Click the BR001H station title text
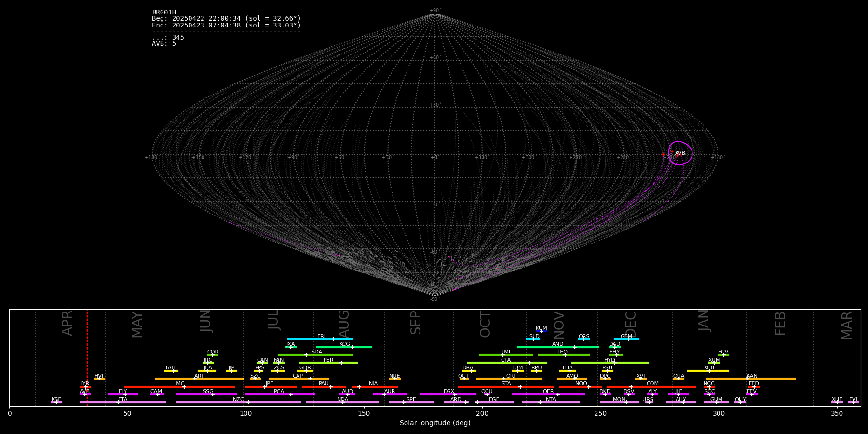The width and height of the screenshot is (868, 434). click(164, 13)
